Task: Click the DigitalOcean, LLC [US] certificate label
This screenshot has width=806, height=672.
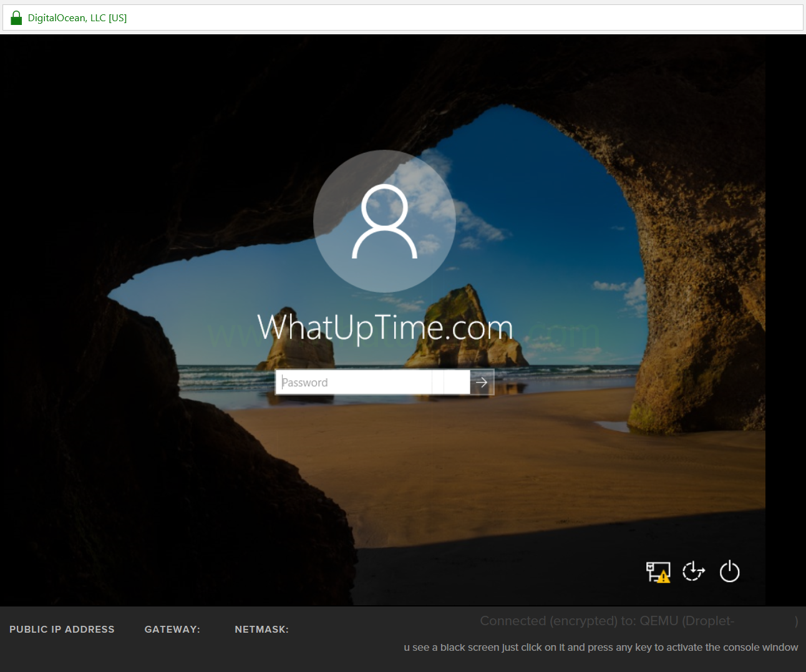Action: point(77,18)
